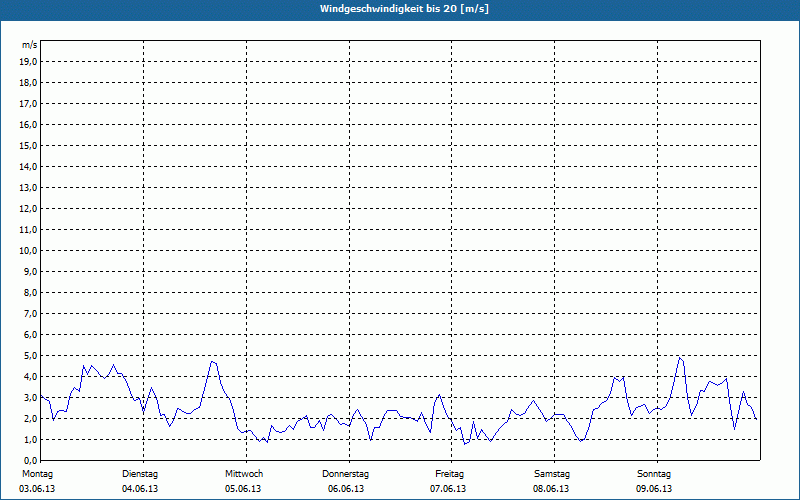This screenshot has height=500, width=800.
Task: Click the 14,0 y-axis label
Action: (29, 167)
